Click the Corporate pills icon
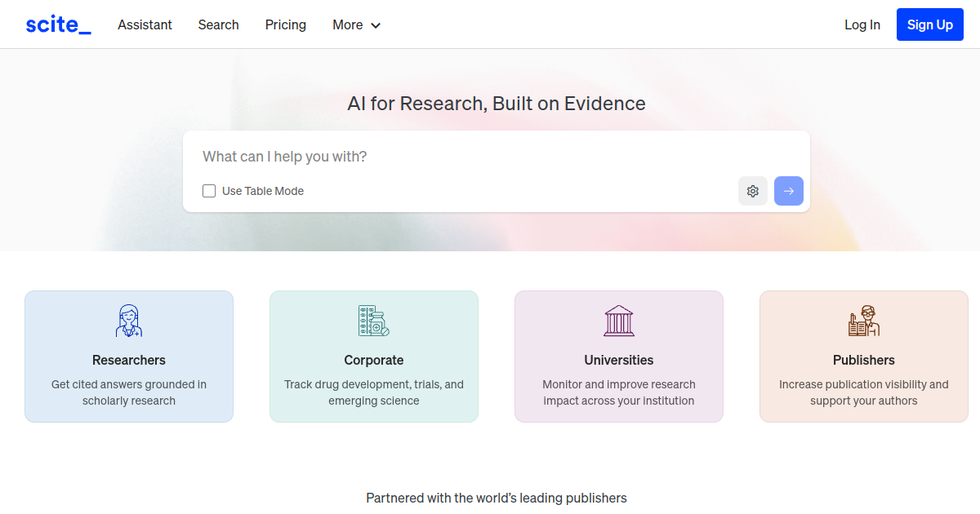Screen dimensions: 980x514 [374, 321]
